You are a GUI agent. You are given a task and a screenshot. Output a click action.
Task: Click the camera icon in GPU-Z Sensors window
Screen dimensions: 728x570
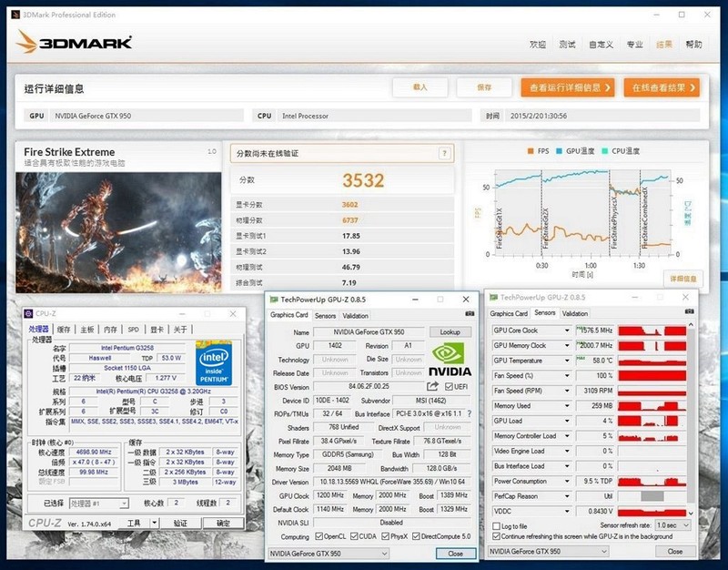(688, 310)
